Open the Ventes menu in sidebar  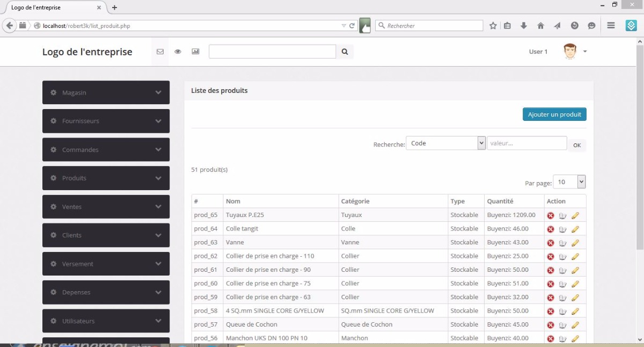click(x=106, y=207)
